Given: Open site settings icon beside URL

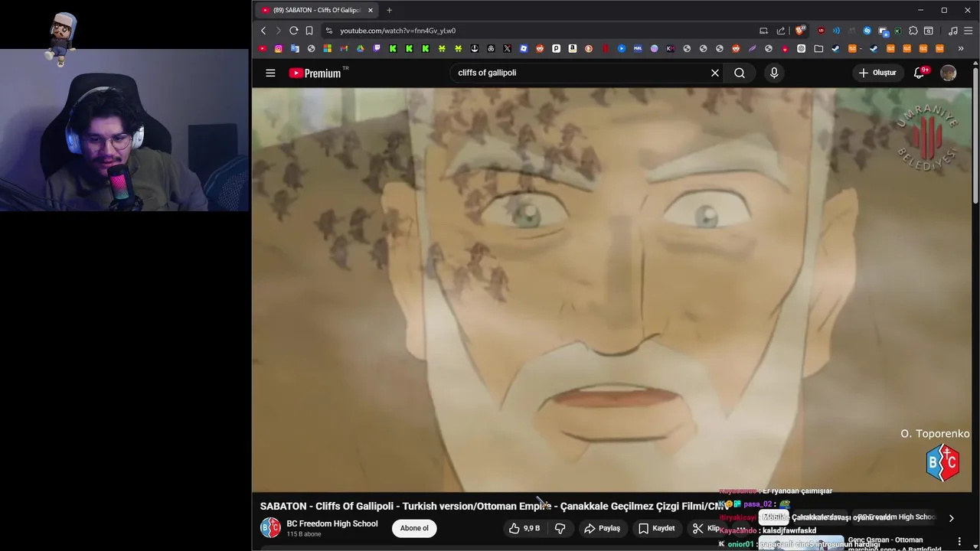Looking at the screenshot, I should point(328,31).
